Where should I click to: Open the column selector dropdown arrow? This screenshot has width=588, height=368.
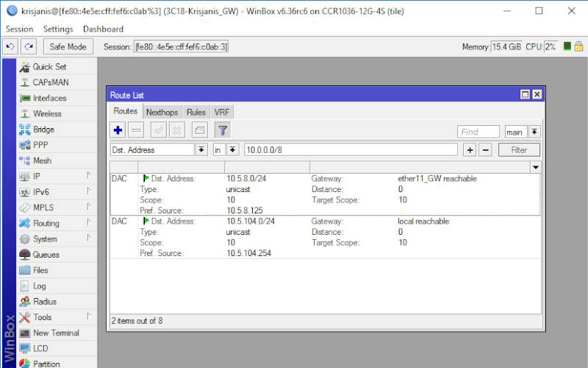(536, 168)
